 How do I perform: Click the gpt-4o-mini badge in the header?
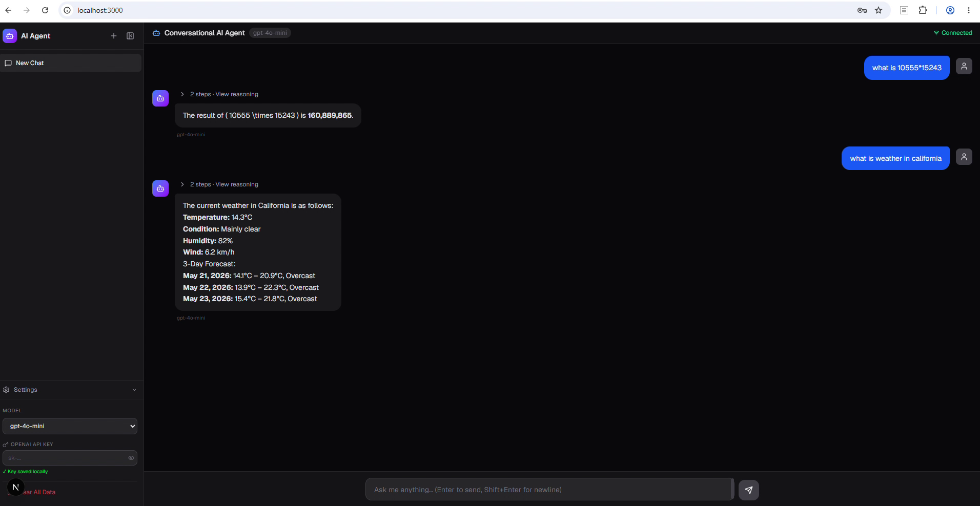click(270, 33)
